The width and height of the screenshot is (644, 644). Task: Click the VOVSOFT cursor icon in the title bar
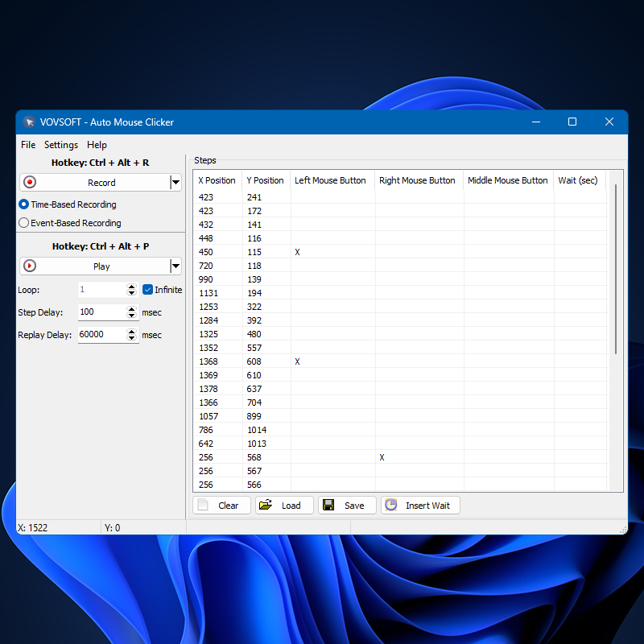(x=29, y=122)
